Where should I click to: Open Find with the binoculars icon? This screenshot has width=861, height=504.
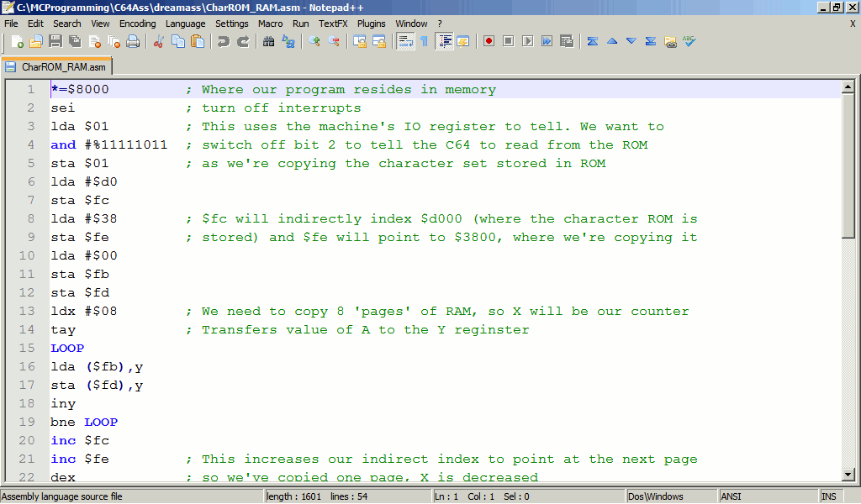(x=269, y=41)
